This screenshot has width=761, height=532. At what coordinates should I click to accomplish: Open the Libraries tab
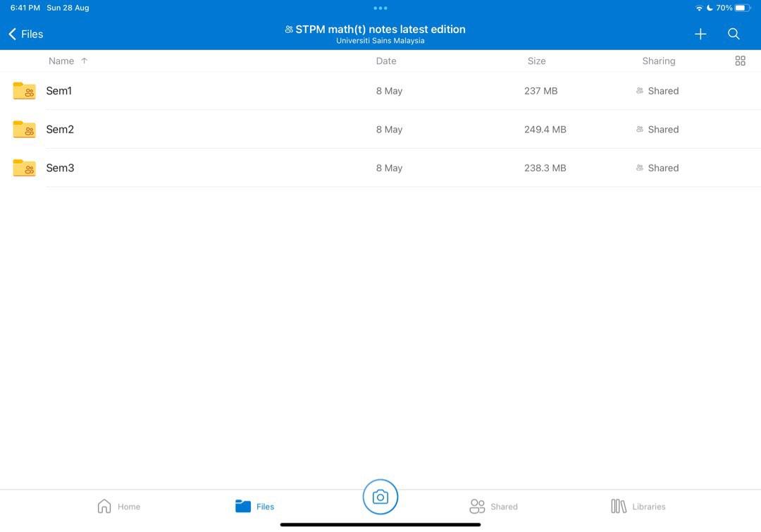(x=638, y=506)
